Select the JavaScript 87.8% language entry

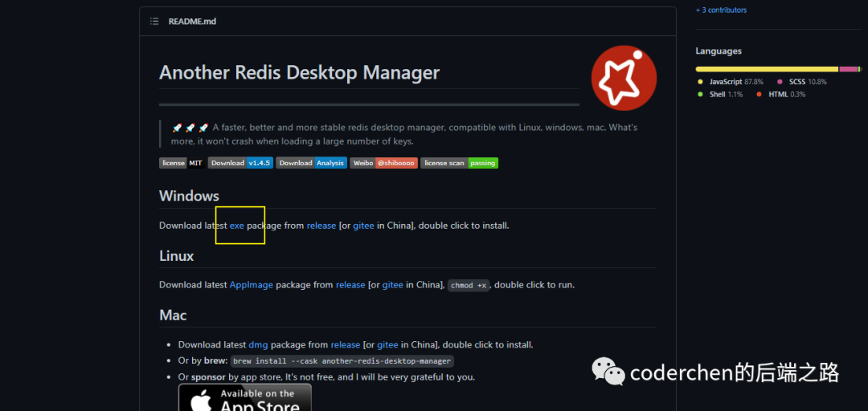pos(731,82)
